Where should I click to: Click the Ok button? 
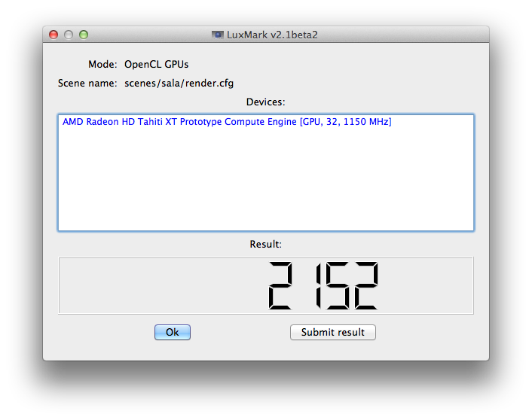click(173, 332)
